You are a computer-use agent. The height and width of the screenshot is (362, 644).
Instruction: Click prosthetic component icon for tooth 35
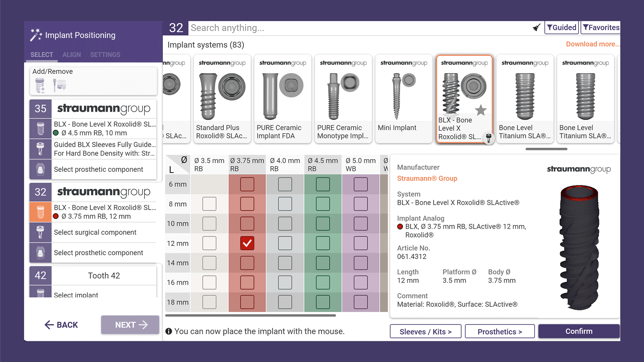coord(41,169)
